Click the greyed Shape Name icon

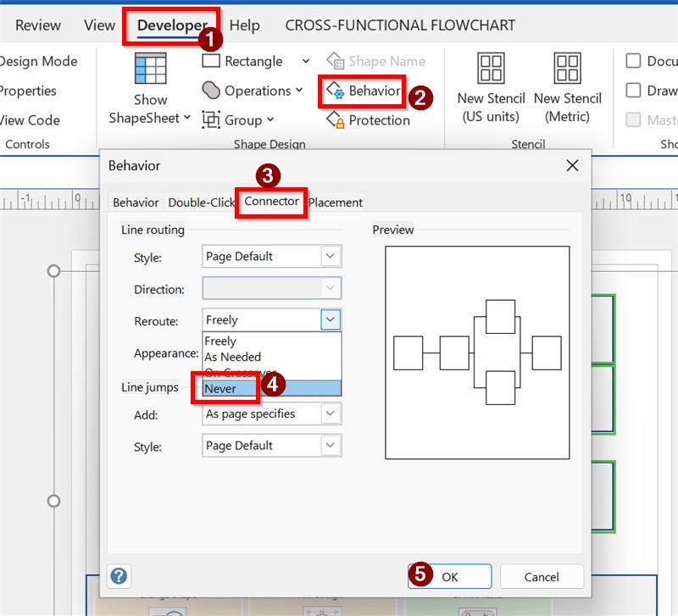pos(336,61)
